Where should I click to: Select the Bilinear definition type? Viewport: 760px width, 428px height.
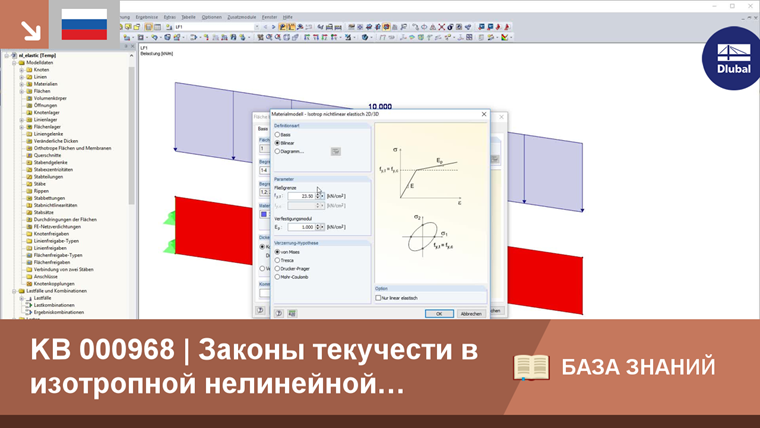277,143
